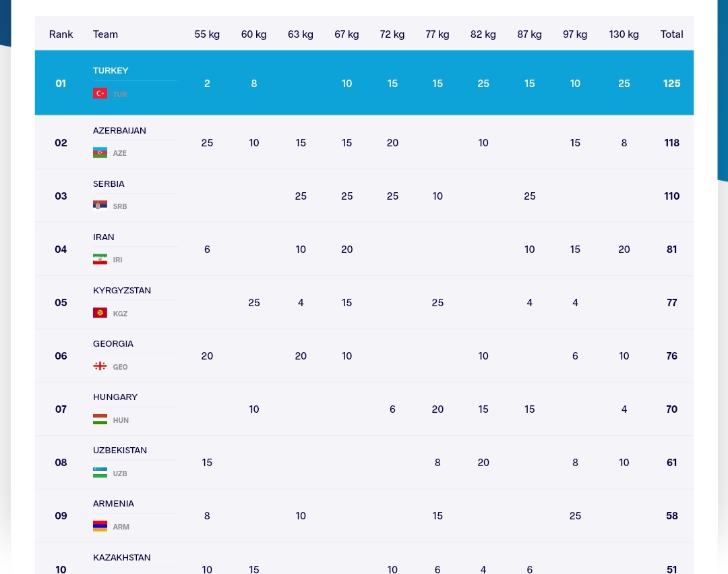The image size is (728, 574).
Task: Click the Kyrgyzstan flag icon
Action: coord(100,313)
